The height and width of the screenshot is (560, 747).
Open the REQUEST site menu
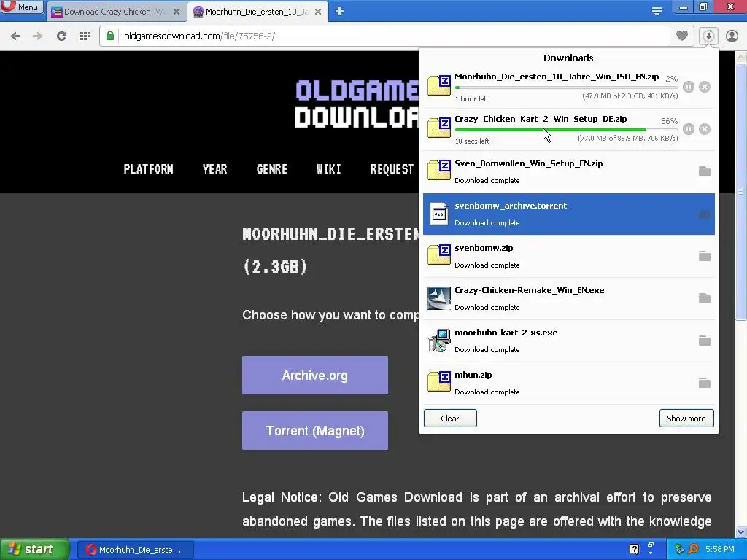click(392, 169)
